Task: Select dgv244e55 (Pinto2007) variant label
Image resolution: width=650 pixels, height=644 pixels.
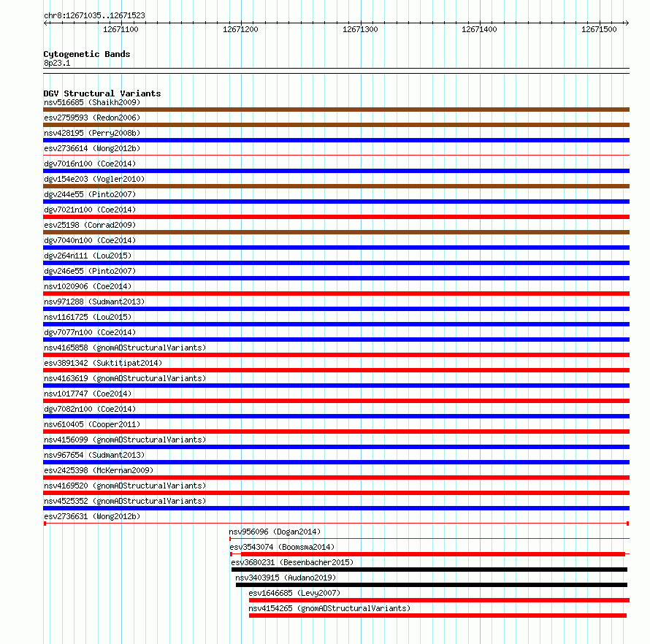Action: point(90,194)
